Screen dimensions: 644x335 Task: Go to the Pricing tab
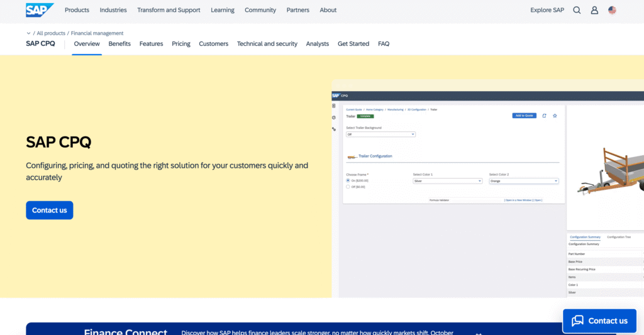click(180, 43)
